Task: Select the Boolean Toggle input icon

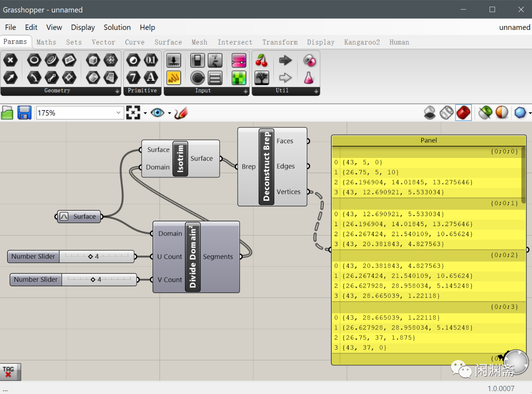Action: (197, 61)
